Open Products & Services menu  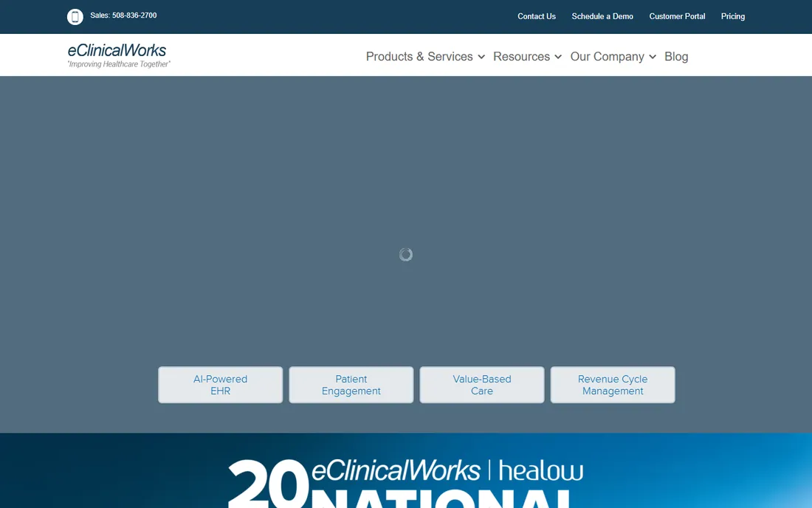point(419,56)
